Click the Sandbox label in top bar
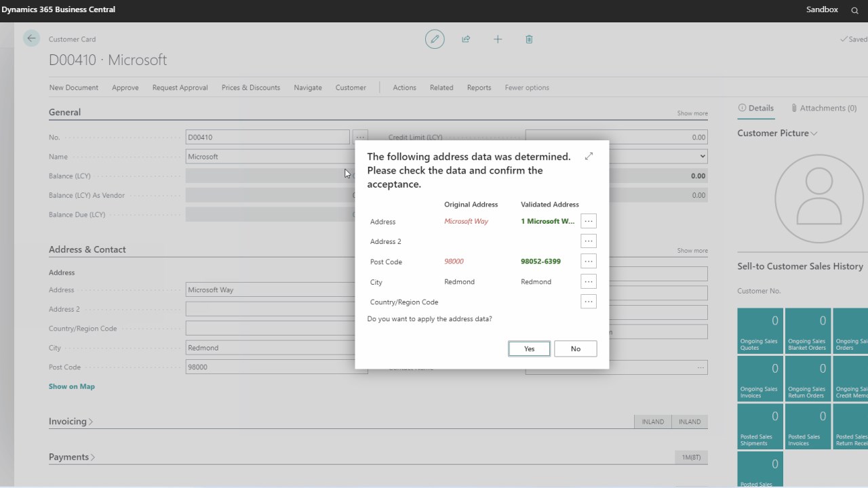868x488 pixels. (x=822, y=9)
